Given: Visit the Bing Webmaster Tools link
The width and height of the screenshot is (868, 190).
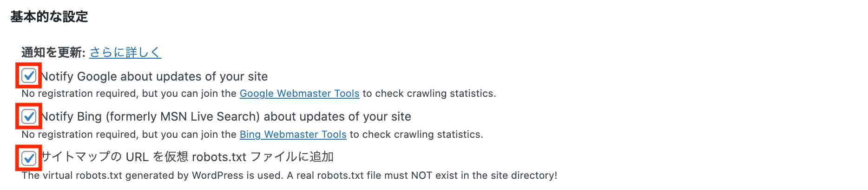Looking at the screenshot, I should point(293,135).
